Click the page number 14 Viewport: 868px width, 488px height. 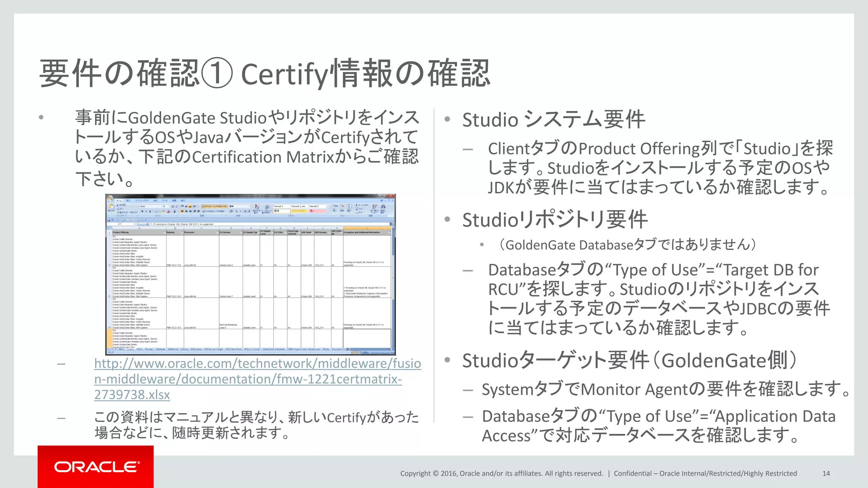(826, 473)
